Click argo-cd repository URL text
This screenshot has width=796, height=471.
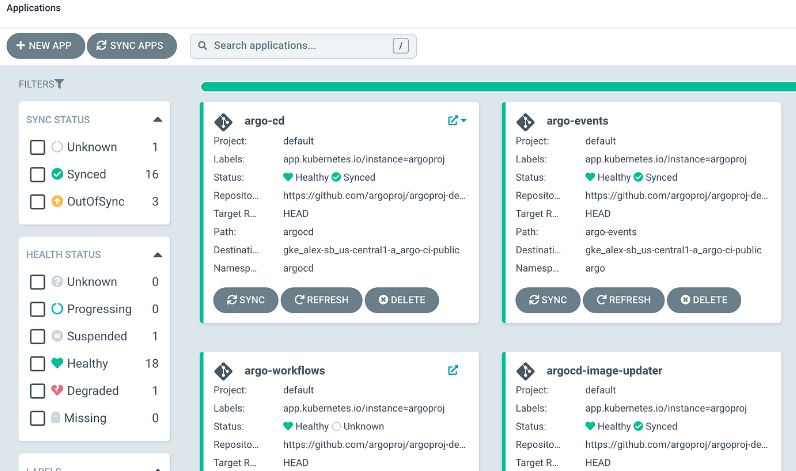pyautogui.click(x=374, y=195)
